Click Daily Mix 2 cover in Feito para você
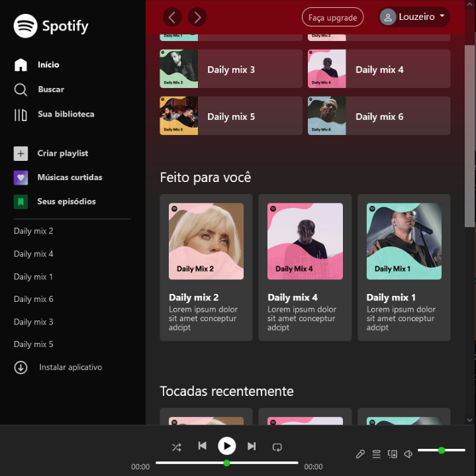 [x=206, y=242]
